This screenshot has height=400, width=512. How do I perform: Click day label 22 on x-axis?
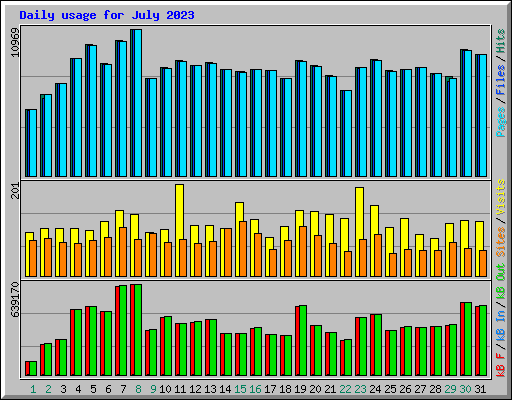pyautogui.click(x=345, y=389)
